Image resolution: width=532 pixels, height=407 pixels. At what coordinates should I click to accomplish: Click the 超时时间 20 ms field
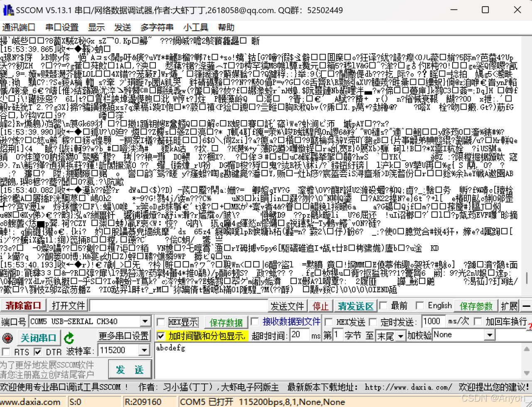(300, 335)
